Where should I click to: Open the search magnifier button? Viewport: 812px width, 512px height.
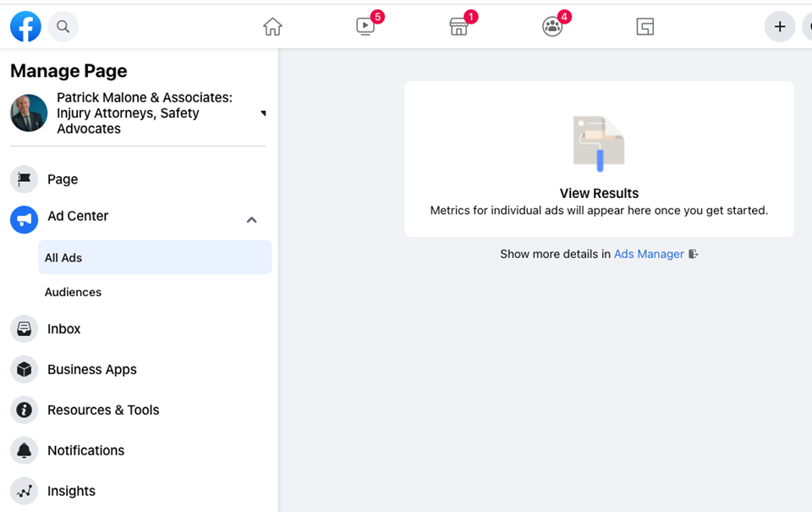[63, 26]
